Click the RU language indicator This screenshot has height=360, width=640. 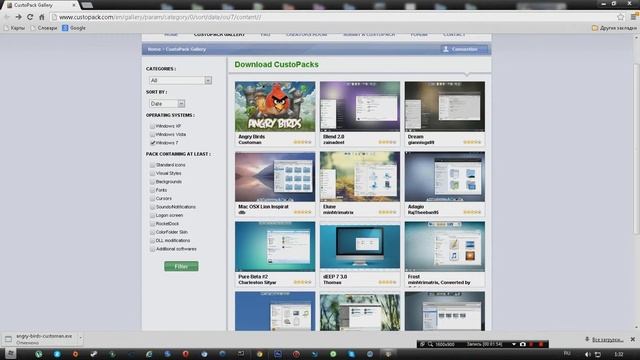pos(567,354)
